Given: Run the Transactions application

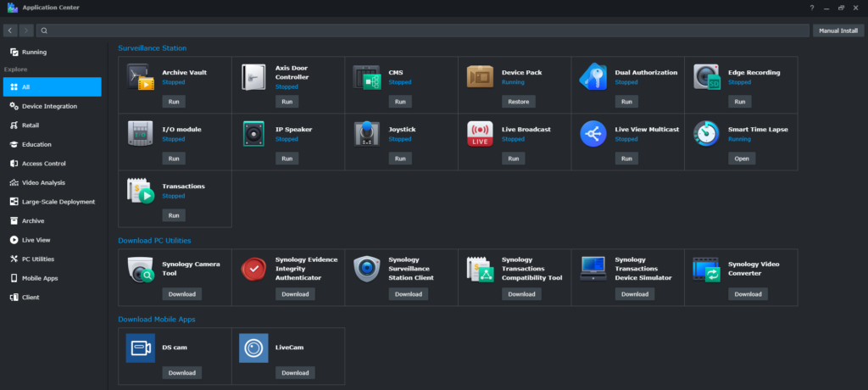Looking at the screenshot, I should pos(174,215).
